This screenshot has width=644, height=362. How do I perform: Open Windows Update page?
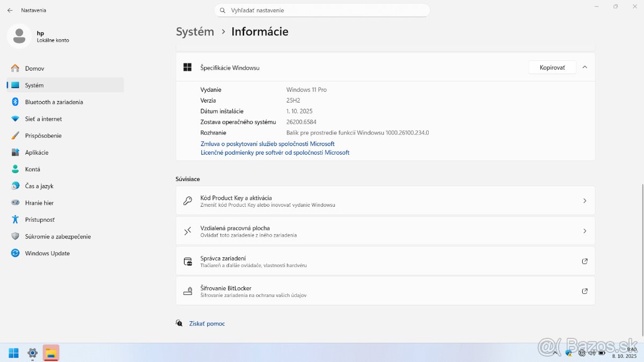click(x=47, y=254)
